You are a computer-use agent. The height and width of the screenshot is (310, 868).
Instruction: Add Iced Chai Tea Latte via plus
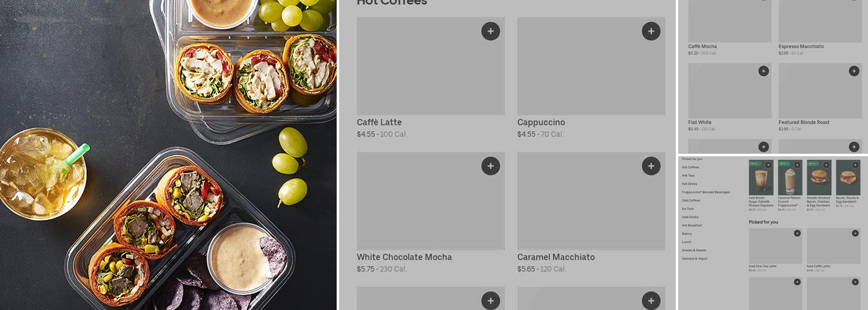[797, 233]
